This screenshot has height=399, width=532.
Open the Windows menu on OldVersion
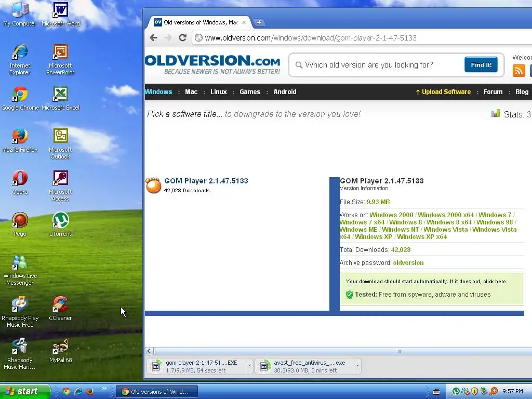pos(158,92)
